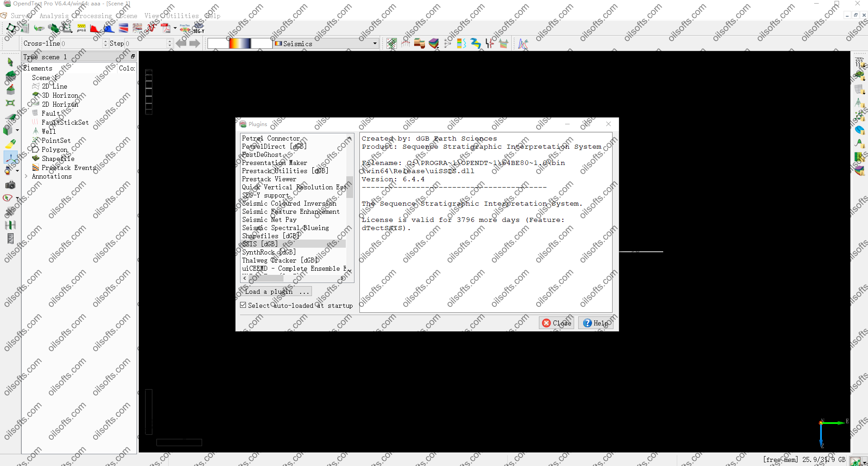
Task: Select Shapefile tree item
Action: (58, 159)
